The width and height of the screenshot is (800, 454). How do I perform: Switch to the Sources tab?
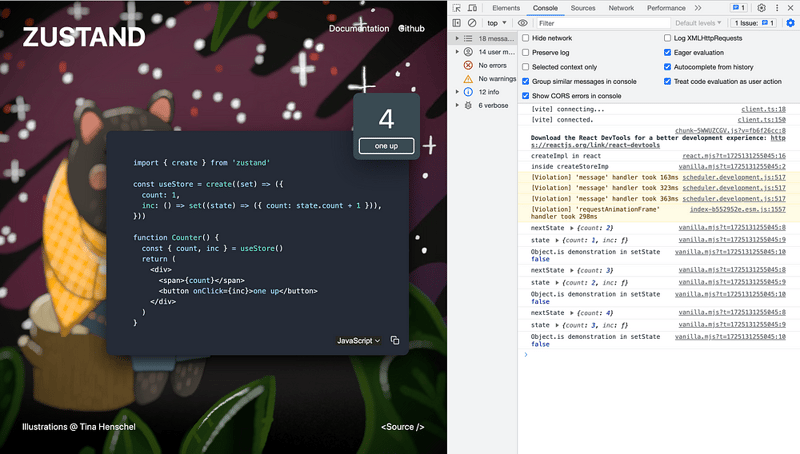click(583, 8)
